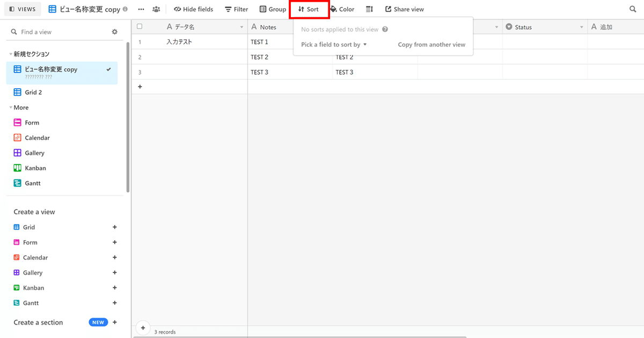The height and width of the screenshot is (338, 644).
Task: Click the search magnifier icon
Action: (633, 9)
